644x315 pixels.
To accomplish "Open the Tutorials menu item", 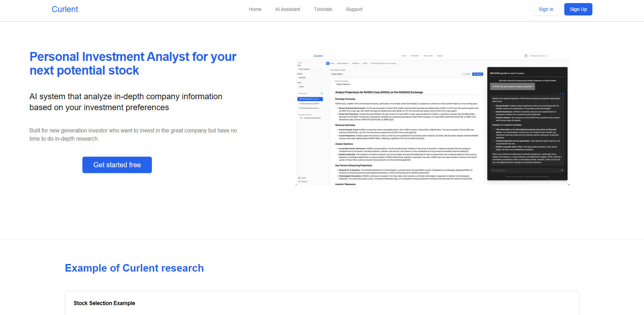I will click(x=323, y=9).
